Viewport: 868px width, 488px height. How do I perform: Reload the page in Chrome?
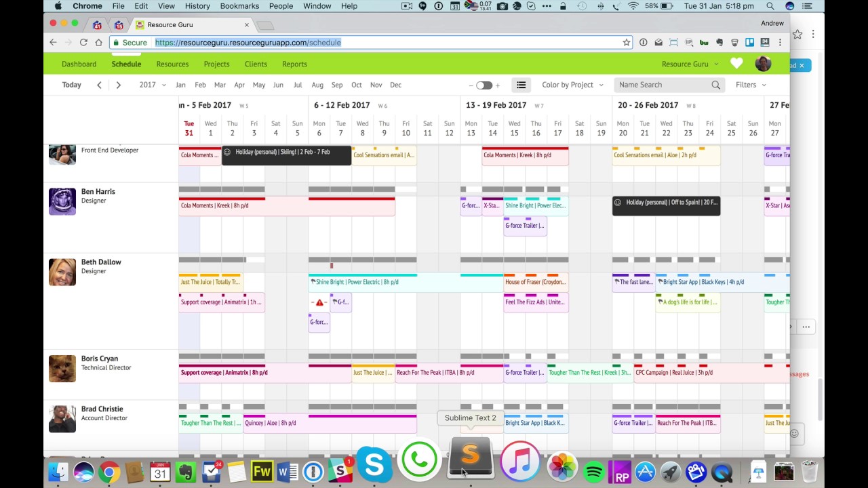[83, 42]
